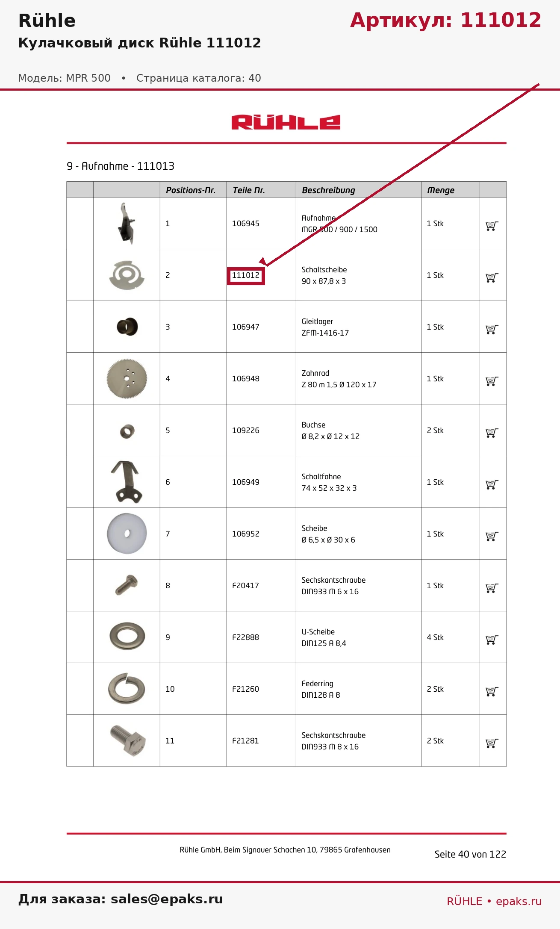
Task: View the white Scheibe washer image
Action: pos(127,534)
